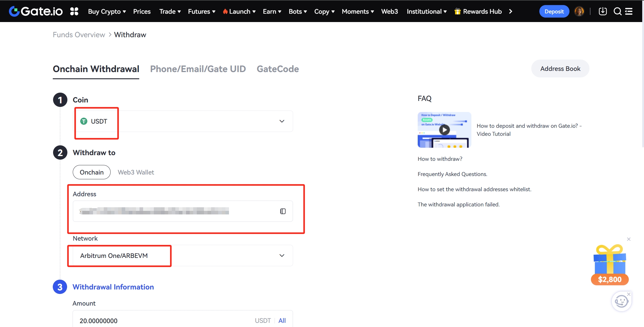
Task: Open the apps grid menu icon
Action: [x=74, y=11]
